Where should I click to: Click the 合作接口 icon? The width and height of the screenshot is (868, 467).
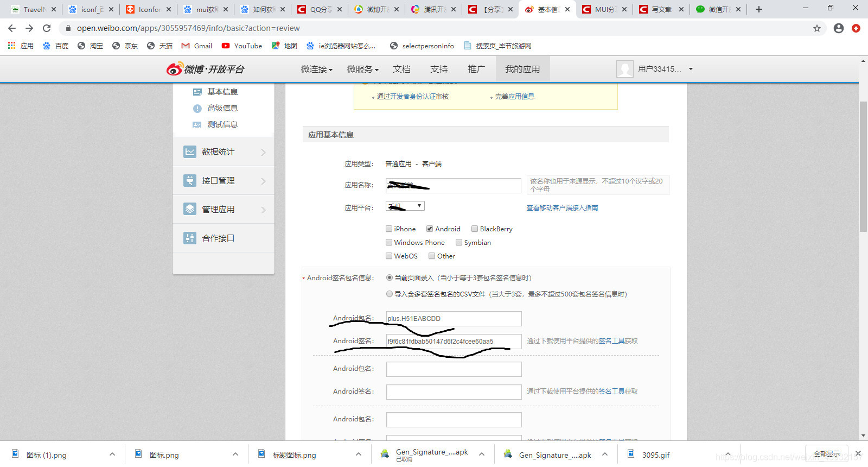click(x=190, y=238)
